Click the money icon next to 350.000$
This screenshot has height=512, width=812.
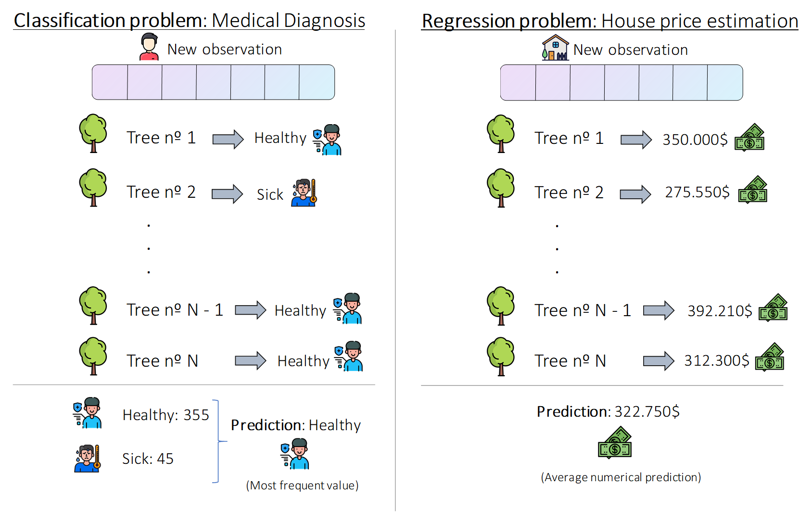(749, 138)
